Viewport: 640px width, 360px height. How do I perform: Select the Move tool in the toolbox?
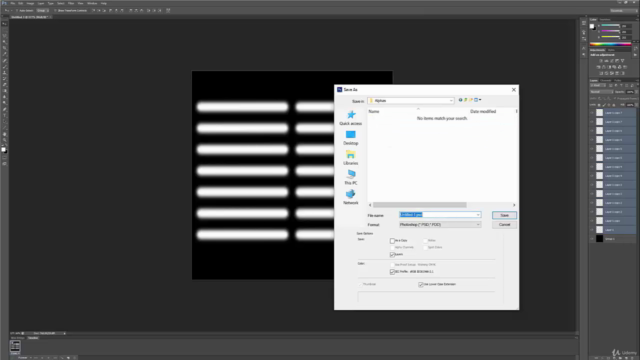(x=4, y=24)
